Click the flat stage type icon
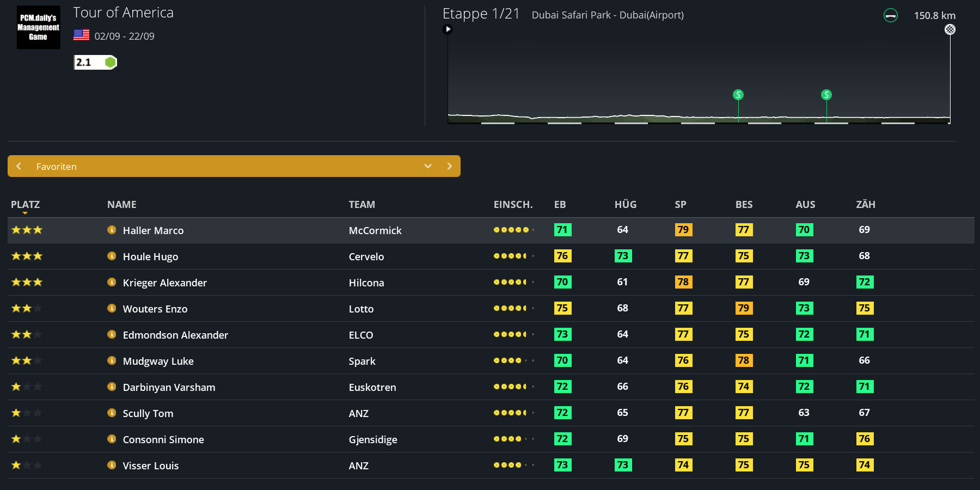This screenshot has height=490, width=980. 890,16
